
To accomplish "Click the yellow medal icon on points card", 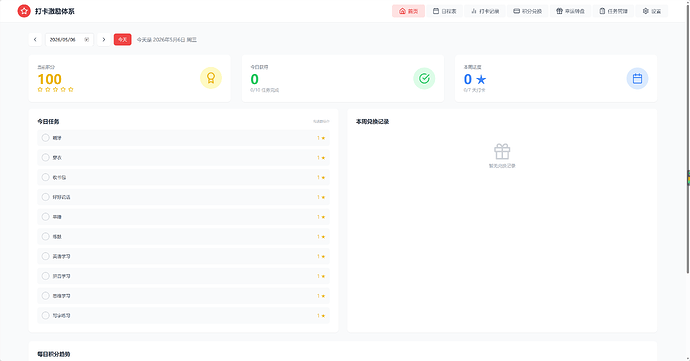I will (x=211, y=78).
